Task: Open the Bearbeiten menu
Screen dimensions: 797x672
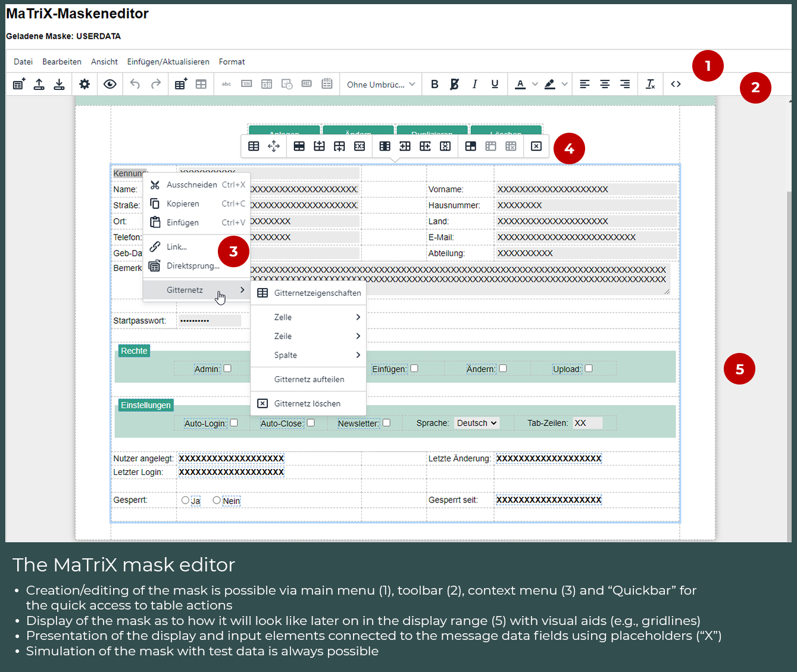Action: [62, 62]
